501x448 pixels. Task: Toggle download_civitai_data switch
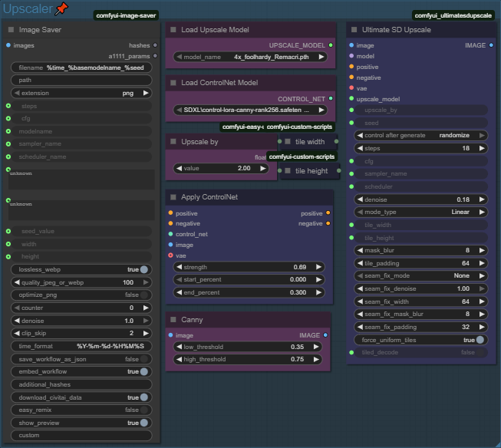(144, 397)
